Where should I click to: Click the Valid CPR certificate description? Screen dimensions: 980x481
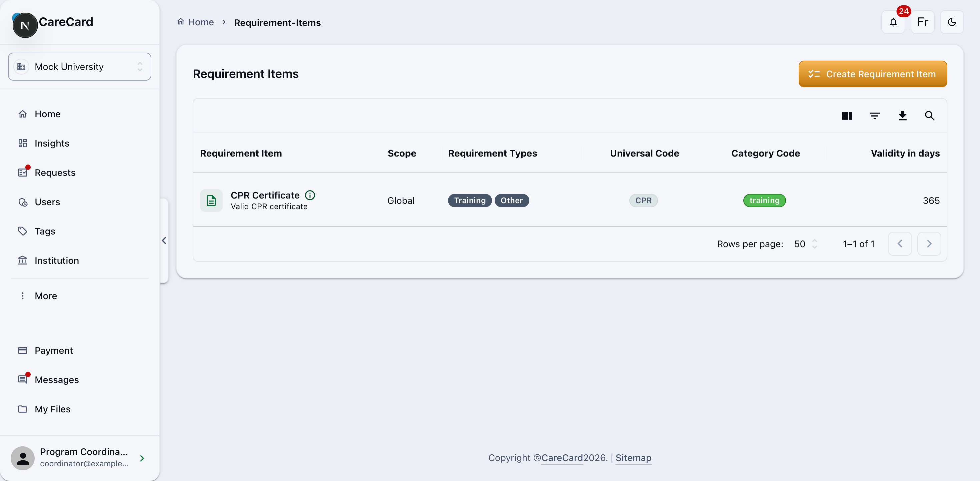[x=269, y=207]
